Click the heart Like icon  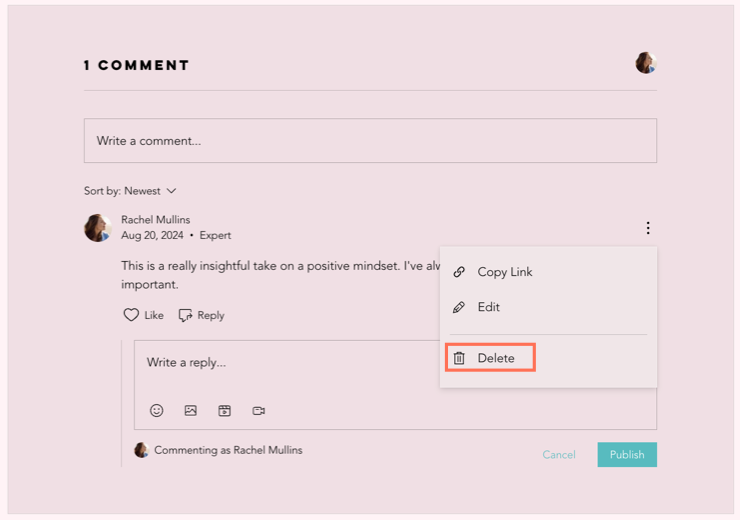[131, 315]
